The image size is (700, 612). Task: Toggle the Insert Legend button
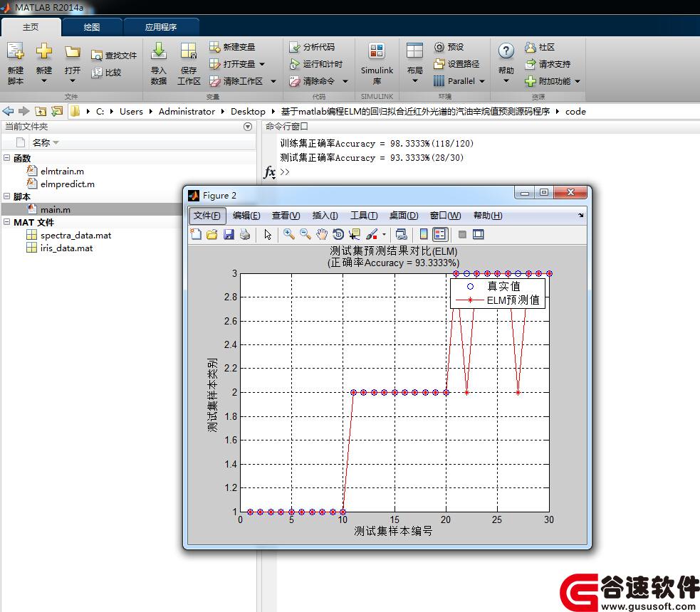coord(440,234)
